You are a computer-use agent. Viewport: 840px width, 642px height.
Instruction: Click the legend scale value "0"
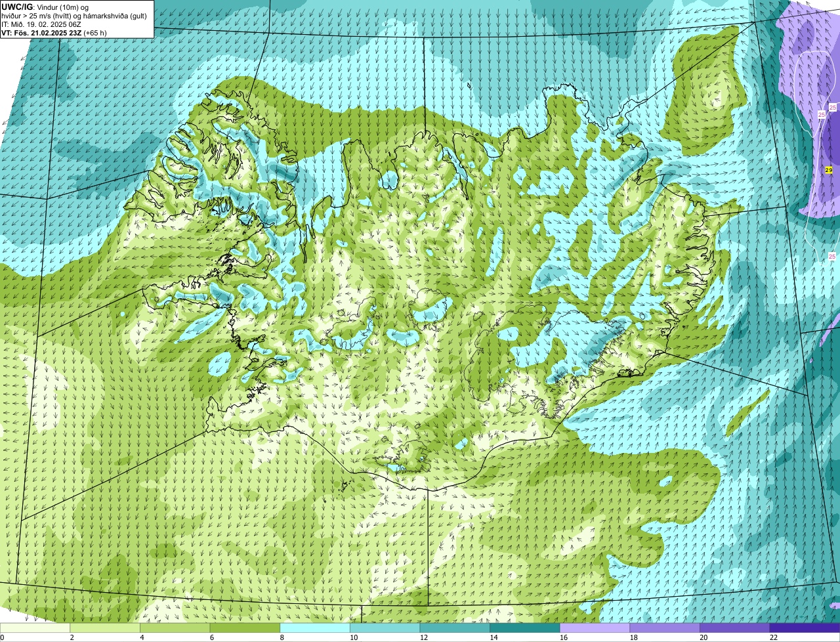(2, 637)
